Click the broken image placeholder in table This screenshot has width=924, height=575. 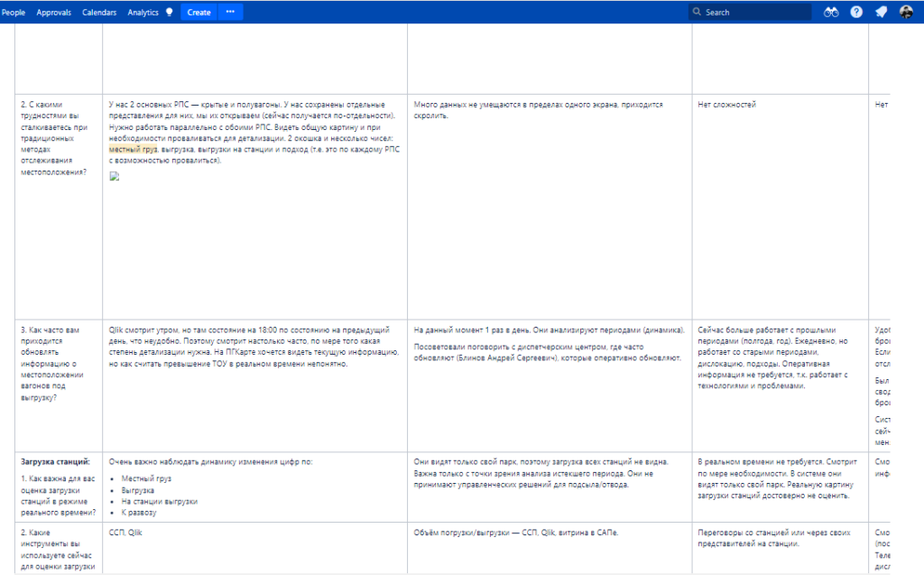click(x=115, y=176)
